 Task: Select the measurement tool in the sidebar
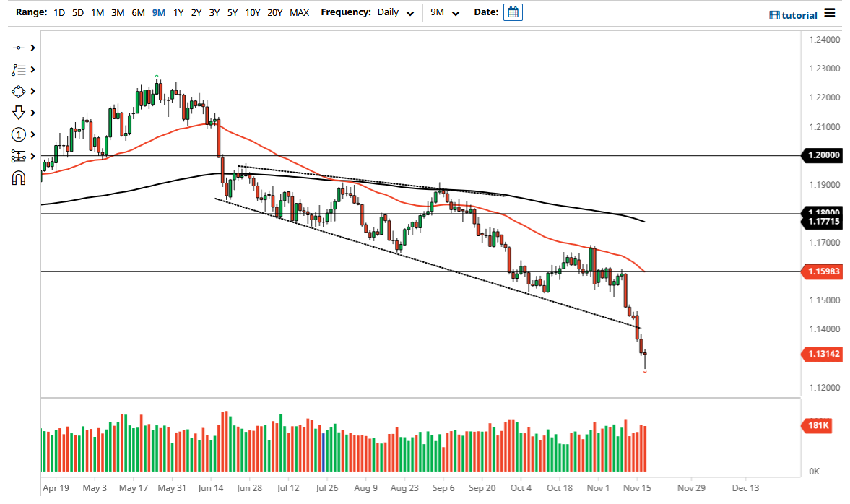point(18,157)
